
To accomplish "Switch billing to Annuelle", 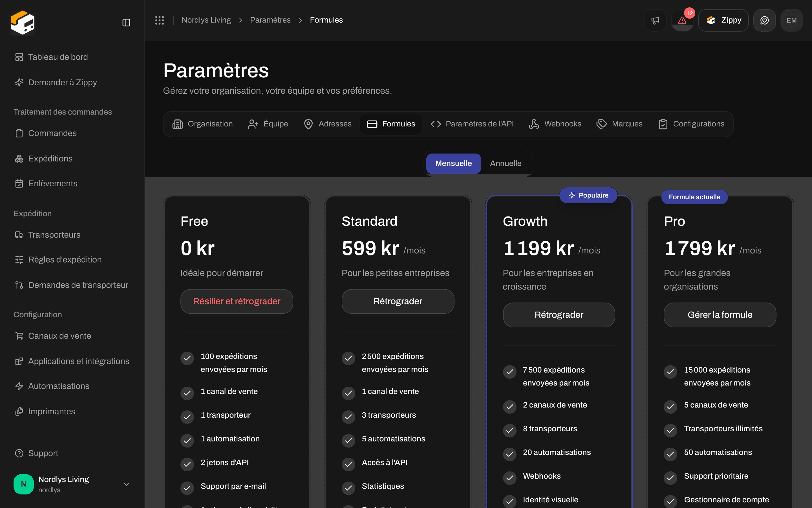I will [x=506, y=164].
